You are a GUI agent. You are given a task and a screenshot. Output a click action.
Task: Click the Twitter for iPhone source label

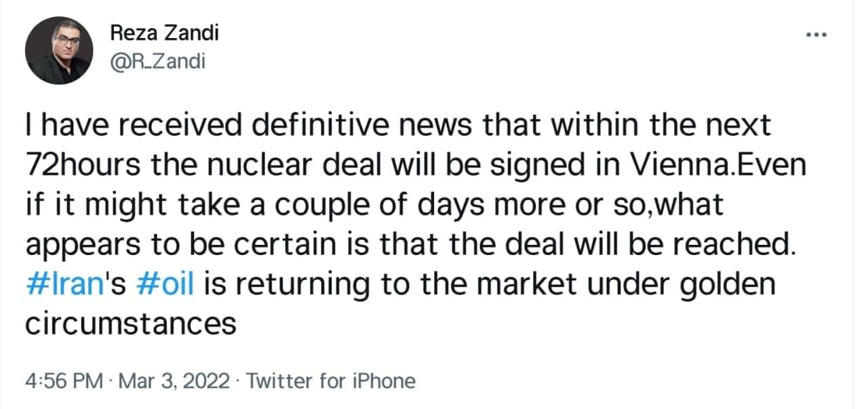[331, 381]
